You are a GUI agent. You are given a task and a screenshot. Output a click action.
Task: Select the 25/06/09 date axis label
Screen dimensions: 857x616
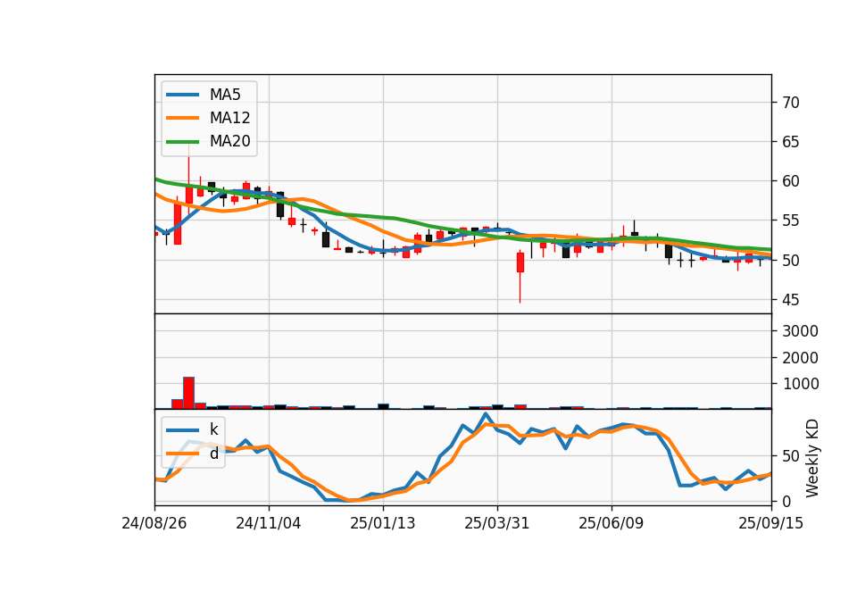611,523
